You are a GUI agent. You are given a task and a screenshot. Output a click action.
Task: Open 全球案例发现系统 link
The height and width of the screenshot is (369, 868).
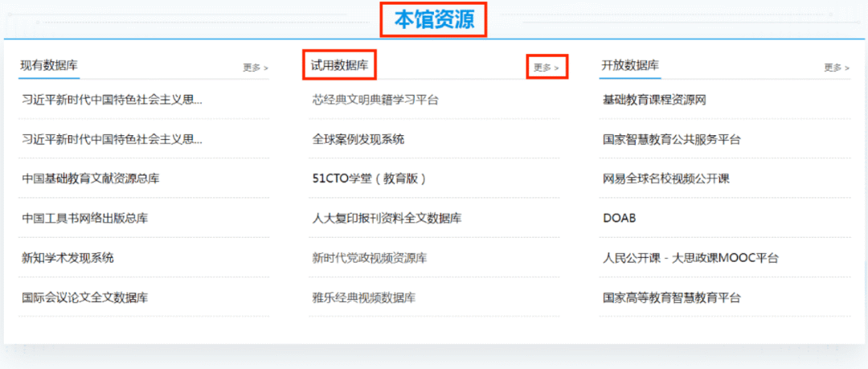(358, 139)
